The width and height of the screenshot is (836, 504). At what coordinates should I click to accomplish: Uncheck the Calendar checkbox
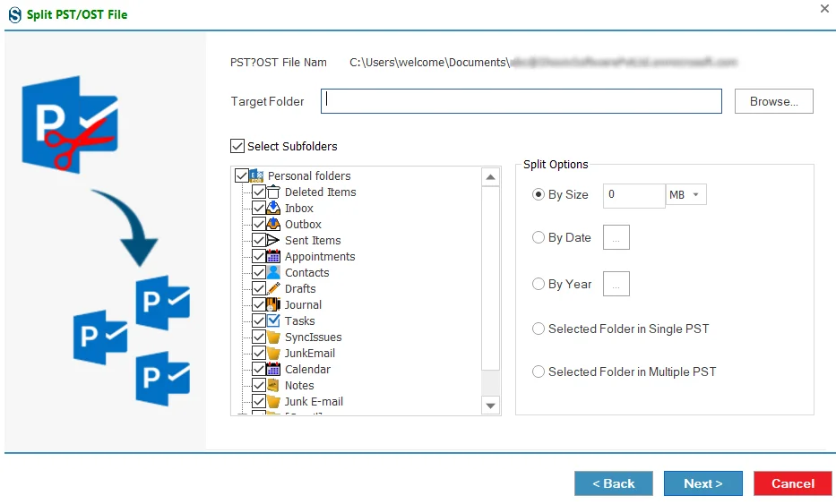[x=259, y=369]
